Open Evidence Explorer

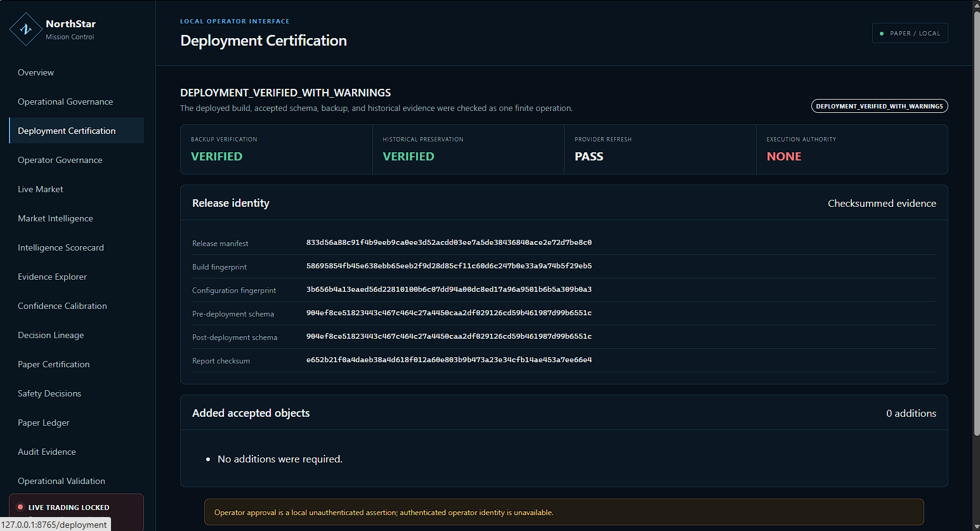point(76,277)
